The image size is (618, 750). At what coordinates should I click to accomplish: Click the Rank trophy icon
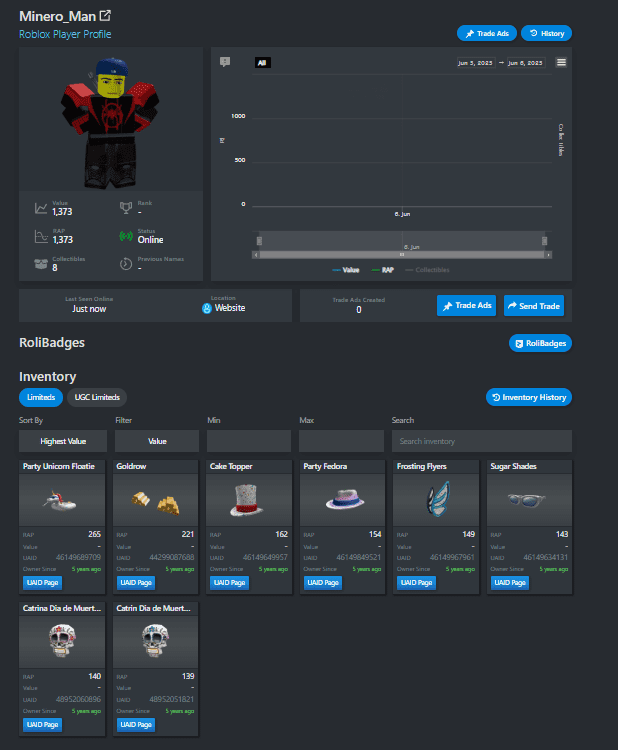126,208
